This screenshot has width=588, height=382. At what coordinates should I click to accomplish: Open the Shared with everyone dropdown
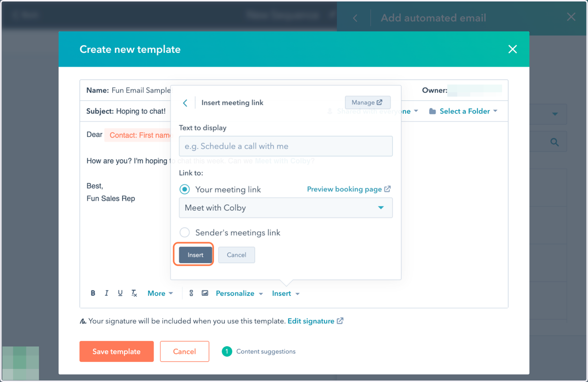[372, 111]
